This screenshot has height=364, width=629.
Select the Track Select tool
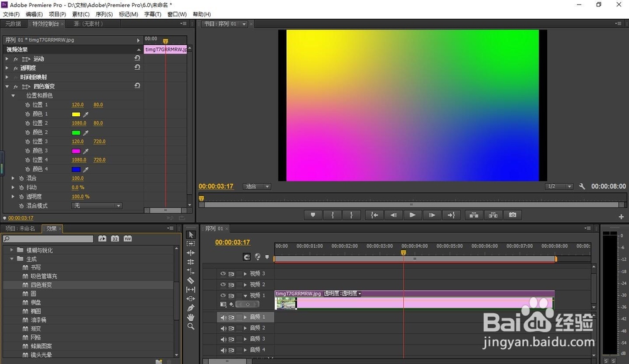point(191,244)
